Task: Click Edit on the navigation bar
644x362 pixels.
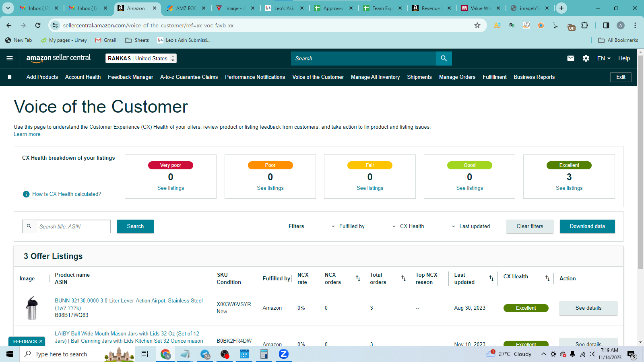Action: click(621, 77)
